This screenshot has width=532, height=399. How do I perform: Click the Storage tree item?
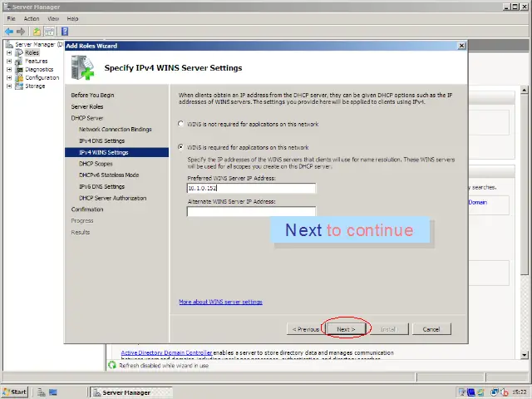point(35,86)
